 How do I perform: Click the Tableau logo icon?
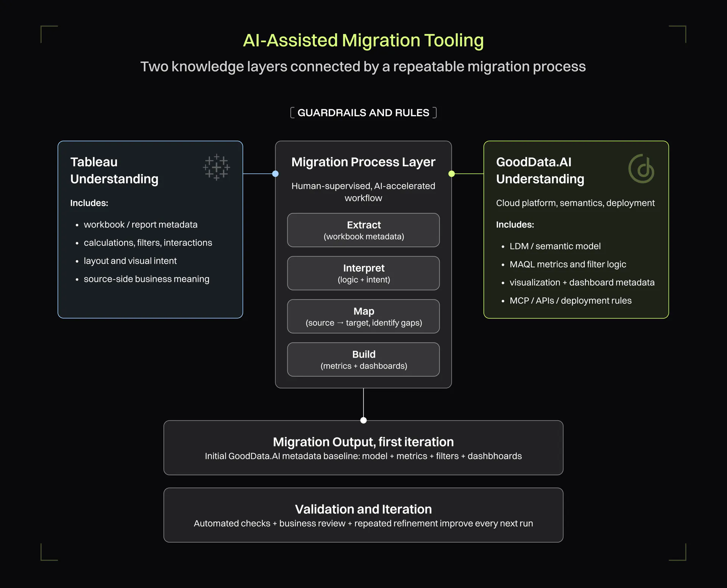(x=216, y=167)
